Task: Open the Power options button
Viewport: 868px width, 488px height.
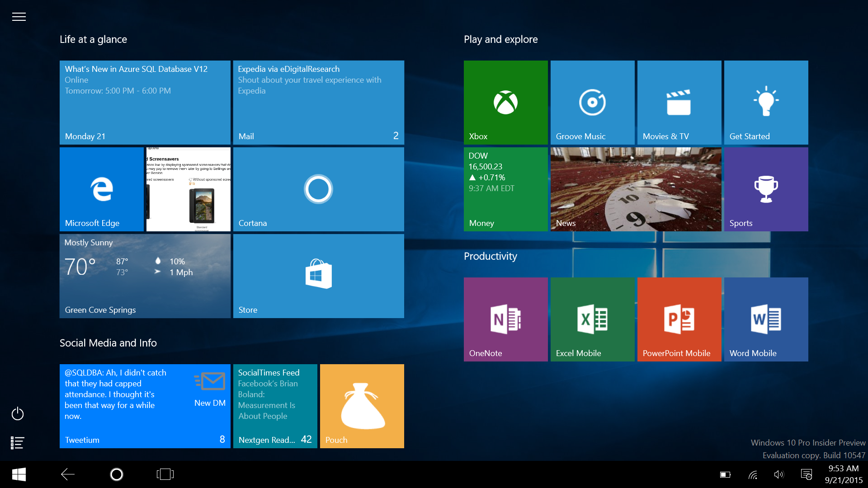Action: tap(18, 413)
